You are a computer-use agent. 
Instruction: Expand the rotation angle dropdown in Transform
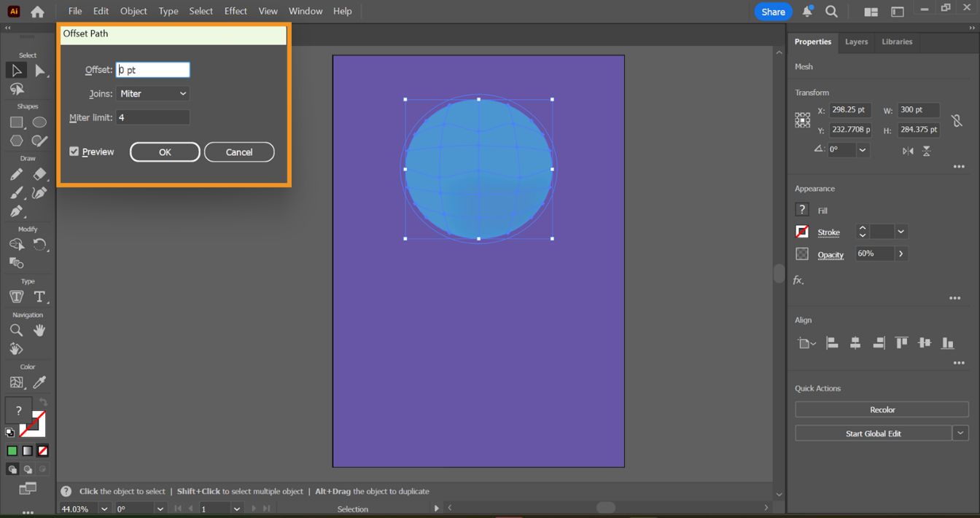point(862,149)
